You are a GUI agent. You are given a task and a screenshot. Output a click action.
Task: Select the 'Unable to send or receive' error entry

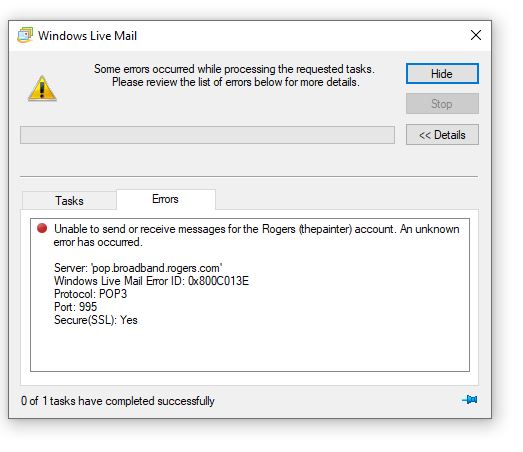(256, 235)
